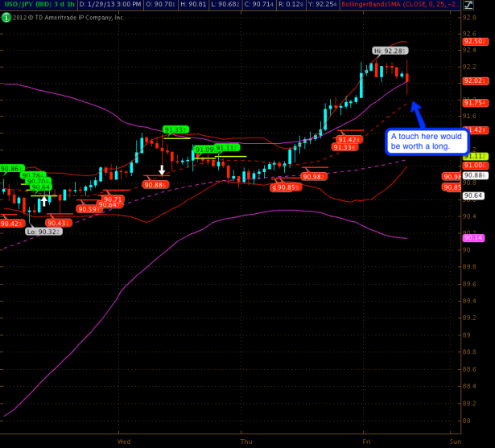Click the green info icon at top left
Screen dimensions: 495x448
click(5, 16)
